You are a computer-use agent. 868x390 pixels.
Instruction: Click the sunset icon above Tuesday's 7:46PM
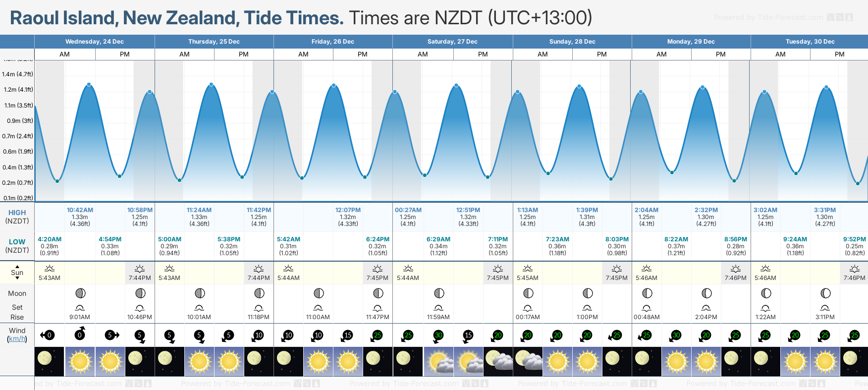click(854, 269)
